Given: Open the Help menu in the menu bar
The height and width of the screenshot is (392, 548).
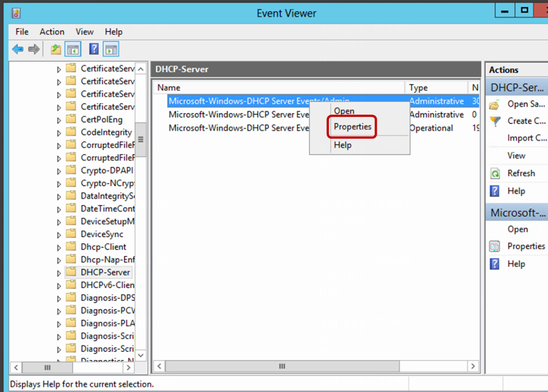Looking at the screenshot, I should 113,32.
